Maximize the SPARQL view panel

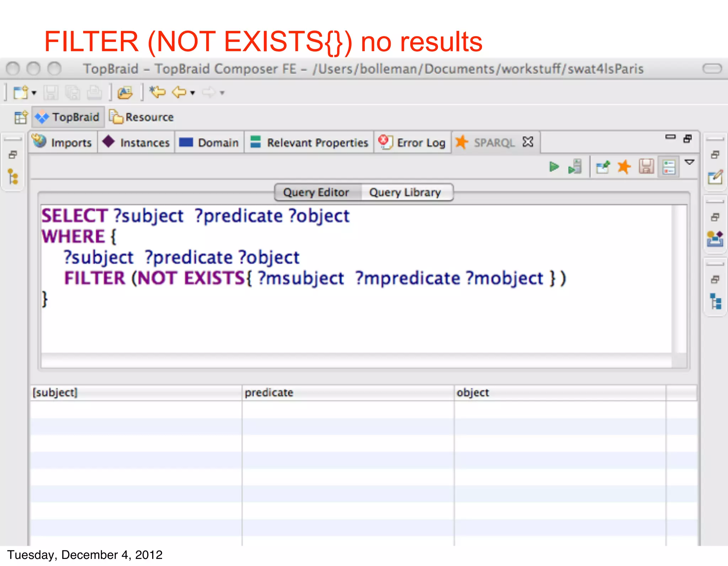point(688,138)
